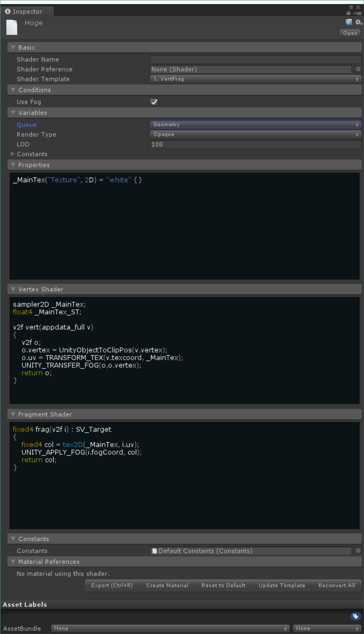Select the Inspector tab

pyautogui.click(x=27, y=12)
